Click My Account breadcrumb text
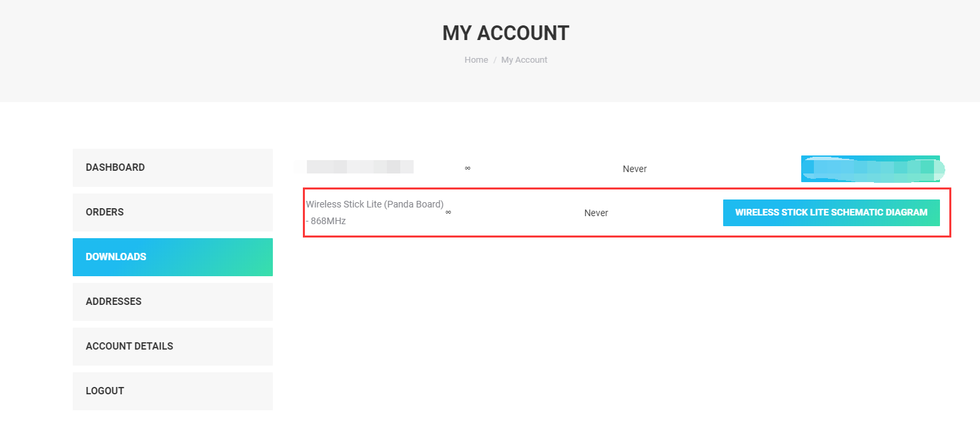 click(x=524, y=60)
